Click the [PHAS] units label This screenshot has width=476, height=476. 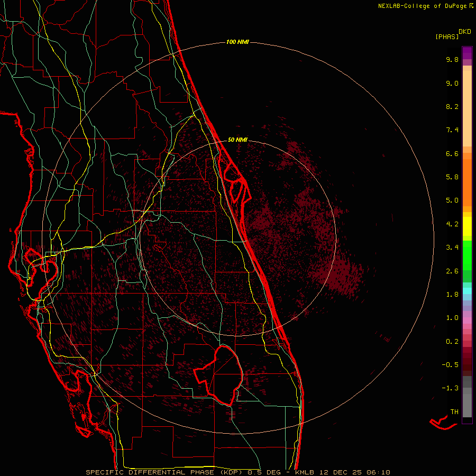pyautogui.click(x=446, y=36)
